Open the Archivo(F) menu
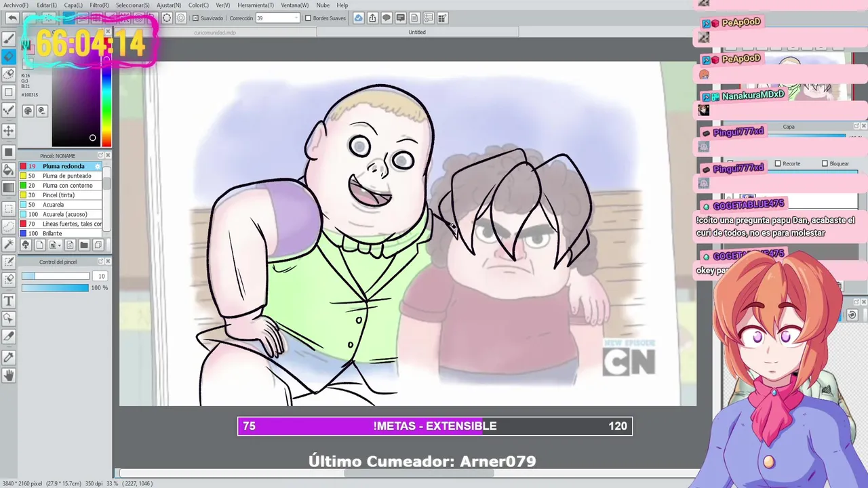This screenshot has height=488, width=868. 15,5
